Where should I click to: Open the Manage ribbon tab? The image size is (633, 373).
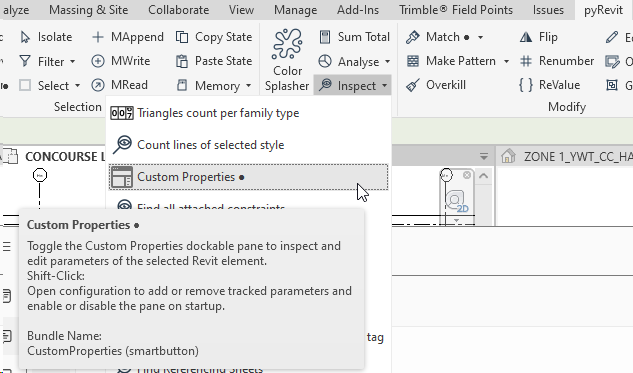tap(296, 10)
